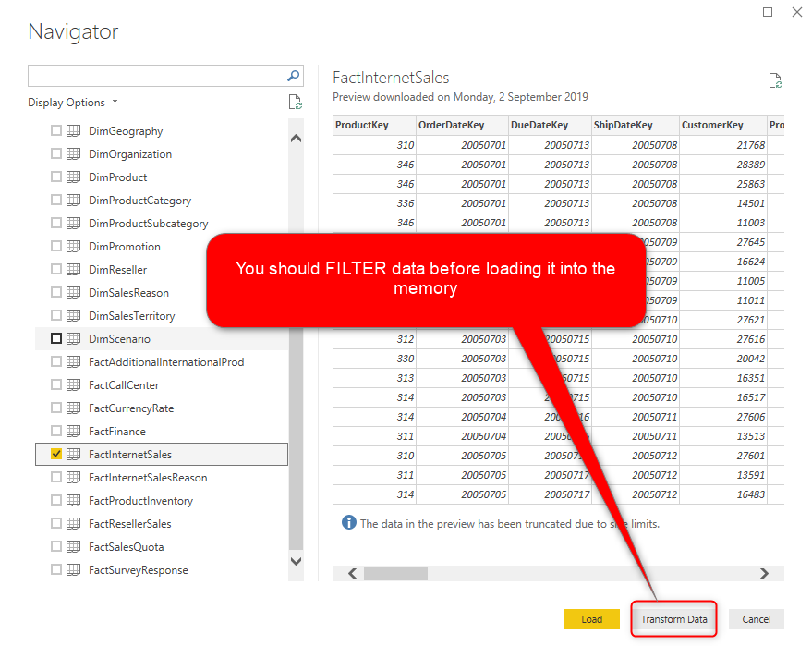Image resolution: width=812 pixels, height=646 pixels.
Task: Click the search magnifier icon
Action: tap(293, 76)
